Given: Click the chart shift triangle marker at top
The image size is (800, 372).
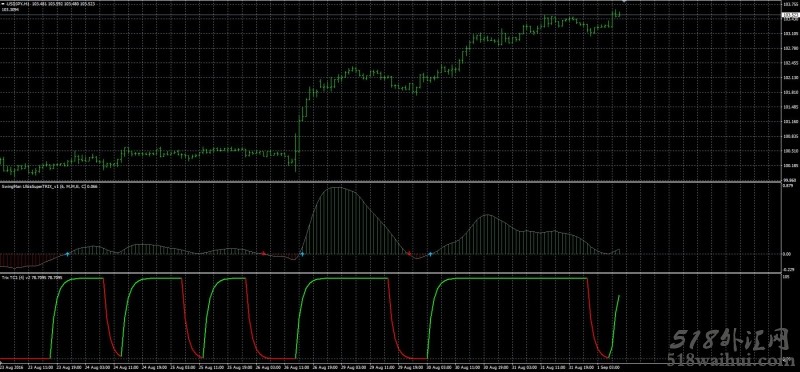Looking at the screenshot, I should (x=624, y=2).
